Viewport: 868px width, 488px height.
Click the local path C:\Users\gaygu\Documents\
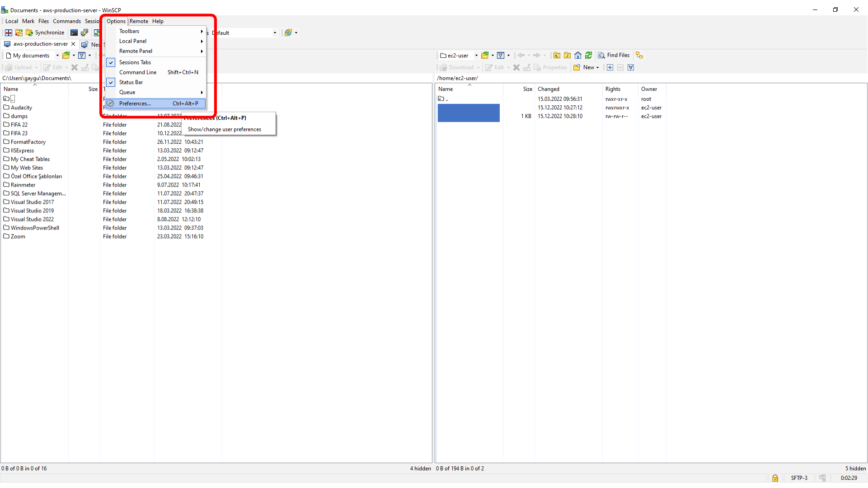pos(37,78)
